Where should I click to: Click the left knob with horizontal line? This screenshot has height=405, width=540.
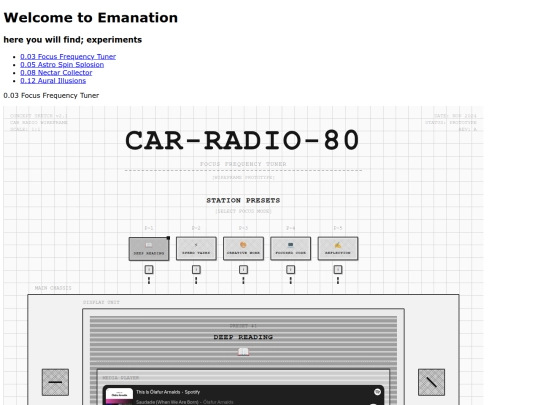55,382
